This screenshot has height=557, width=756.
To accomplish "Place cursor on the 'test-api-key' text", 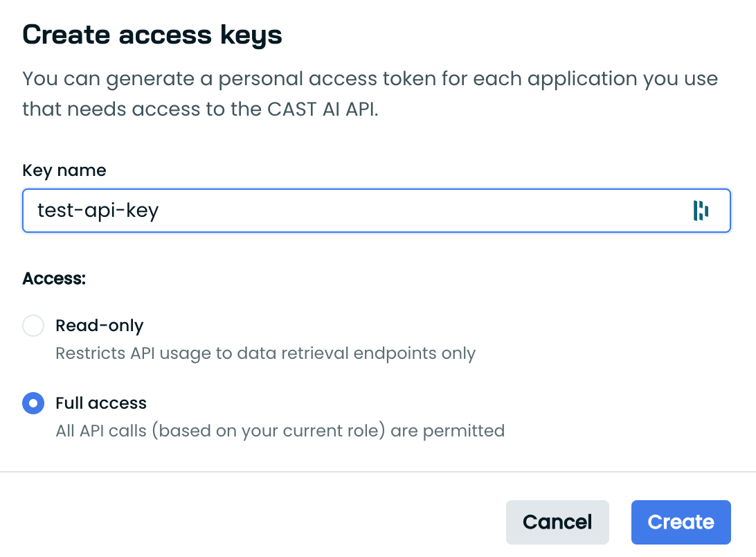I will pyautogui.click(x=98, y=211).
